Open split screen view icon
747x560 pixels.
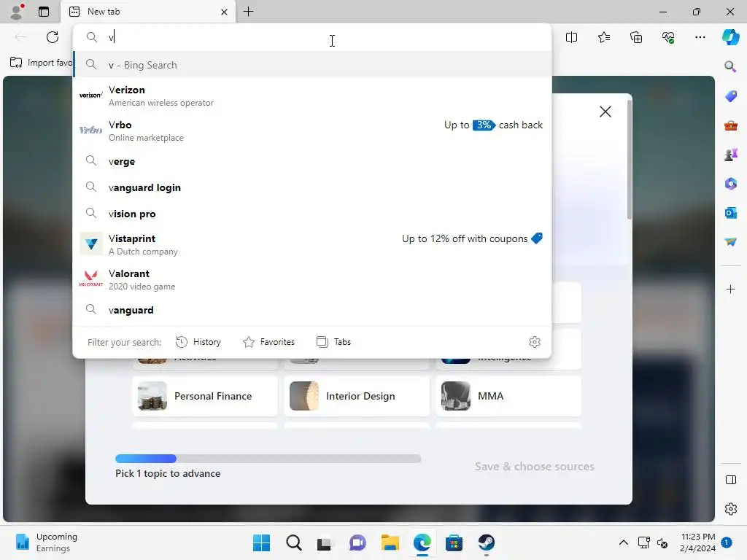(571, 37)
